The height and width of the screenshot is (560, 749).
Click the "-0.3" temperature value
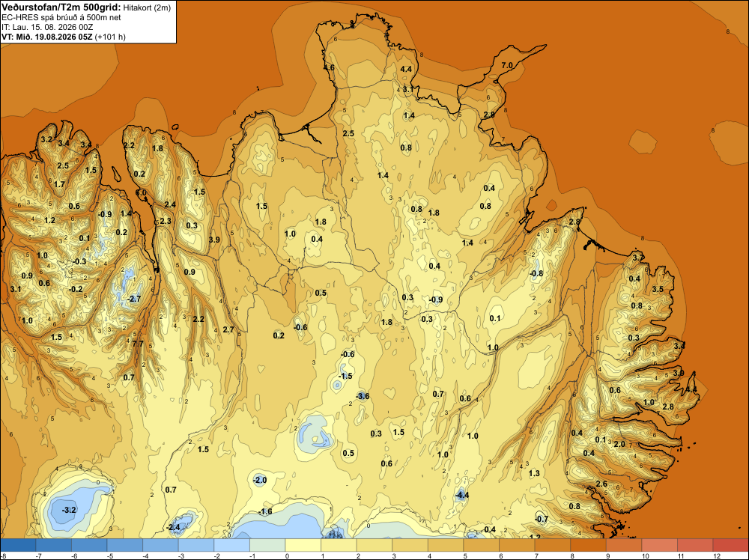click(x=80, y=261)
